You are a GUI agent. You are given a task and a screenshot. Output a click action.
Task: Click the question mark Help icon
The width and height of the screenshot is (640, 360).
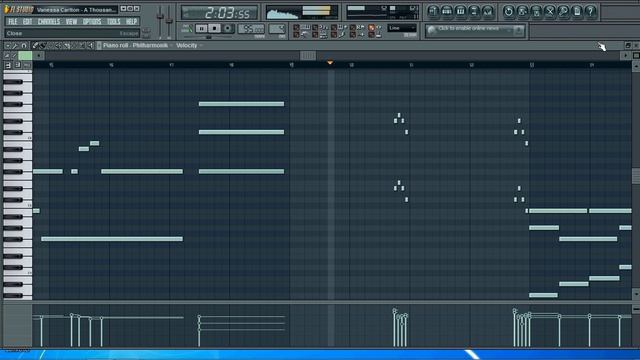591,11
